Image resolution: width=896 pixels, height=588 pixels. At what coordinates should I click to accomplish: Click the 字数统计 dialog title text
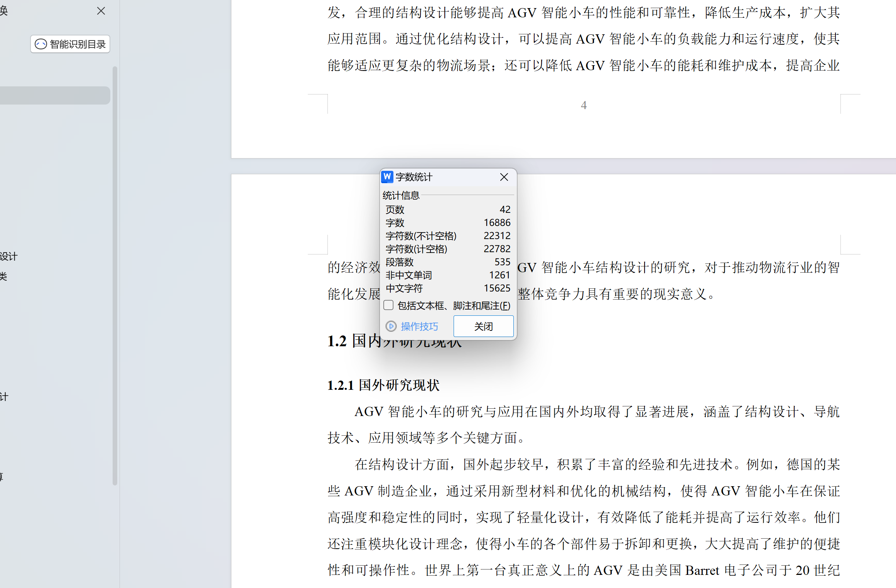pyautogui.click(x=414, y=177)
